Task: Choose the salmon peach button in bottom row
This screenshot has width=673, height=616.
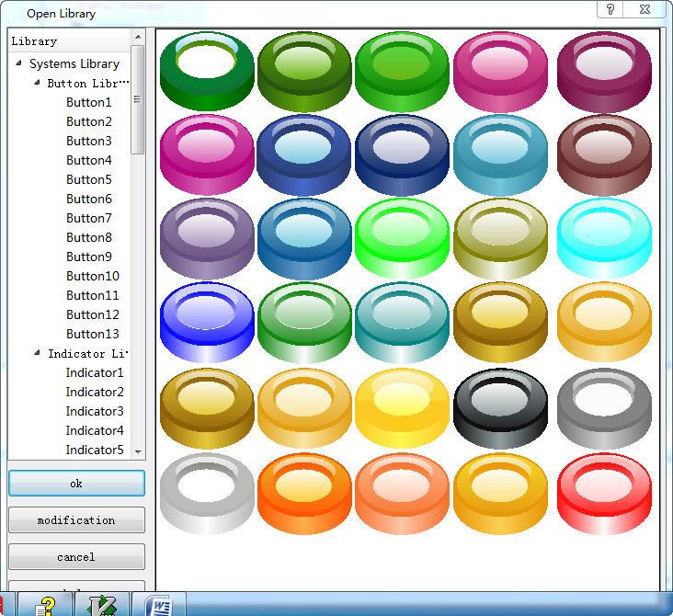Action: (x=402, y=493)
